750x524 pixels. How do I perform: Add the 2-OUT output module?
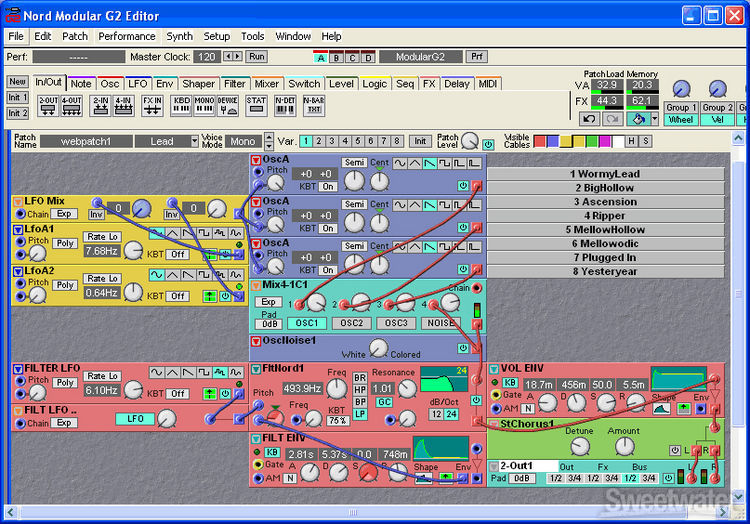click(48, 106)
